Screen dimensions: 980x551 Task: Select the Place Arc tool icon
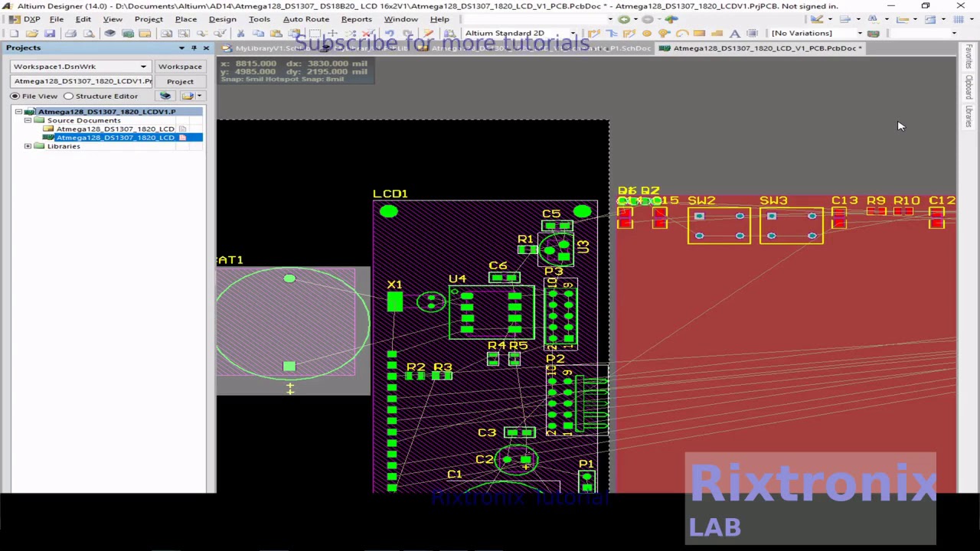click(682, 34)
